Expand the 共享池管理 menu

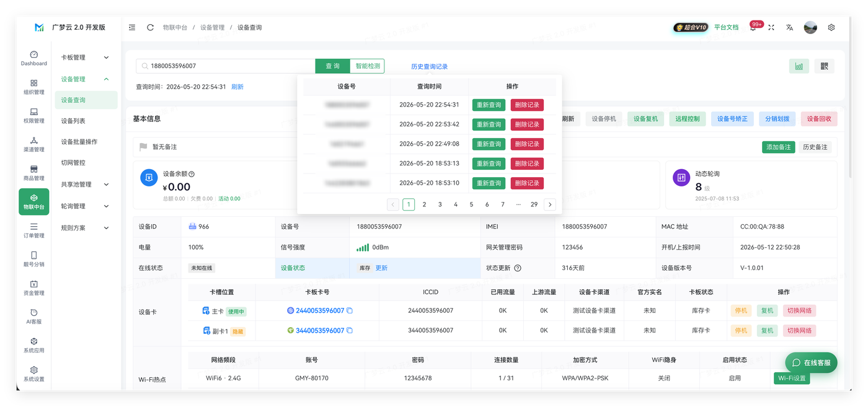[x=86, y=185]
